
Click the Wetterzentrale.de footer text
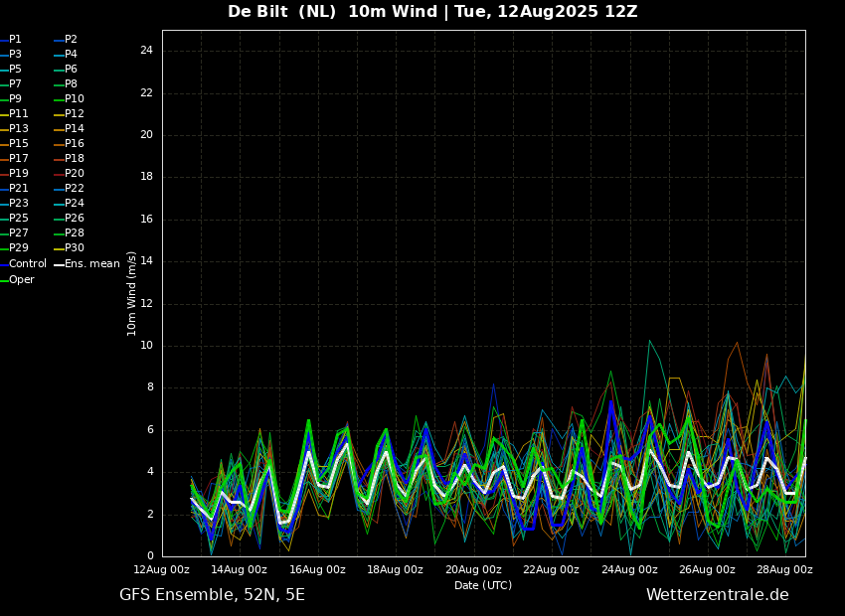coord(717,595)
